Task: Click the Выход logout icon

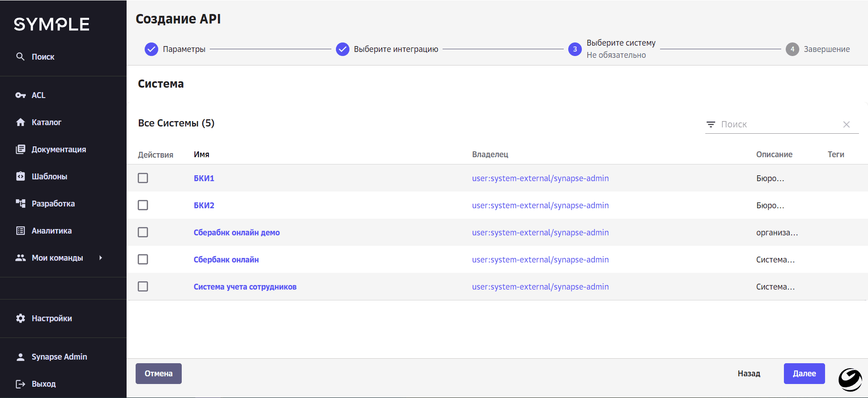Action: (20, 384)
